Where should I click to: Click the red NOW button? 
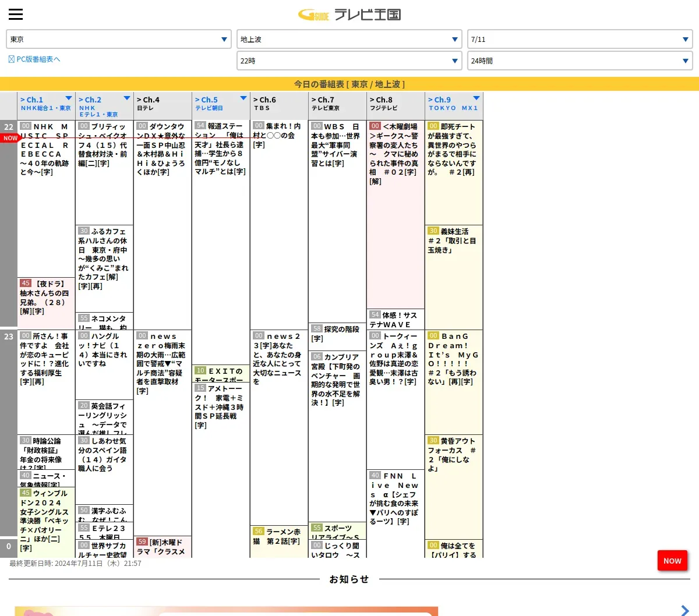672,561
